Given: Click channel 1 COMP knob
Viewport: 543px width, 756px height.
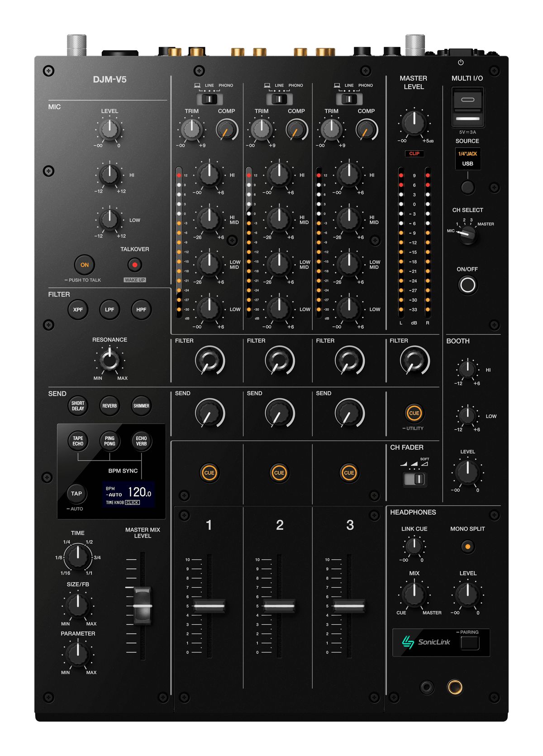Looking at the screenshot, I should pyautogui.click(x=227, y=130).
